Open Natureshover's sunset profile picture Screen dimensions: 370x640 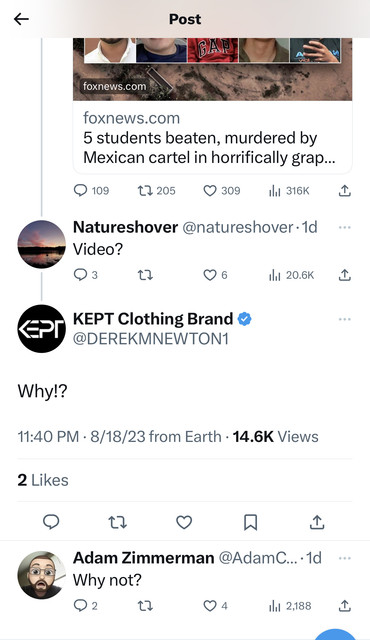tap(41, 244)
